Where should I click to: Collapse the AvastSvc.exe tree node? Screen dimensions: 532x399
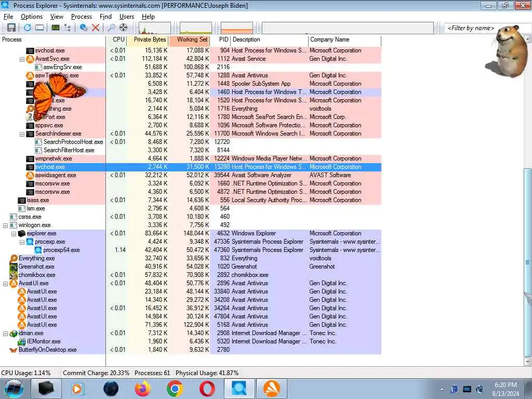coord(22,59)
